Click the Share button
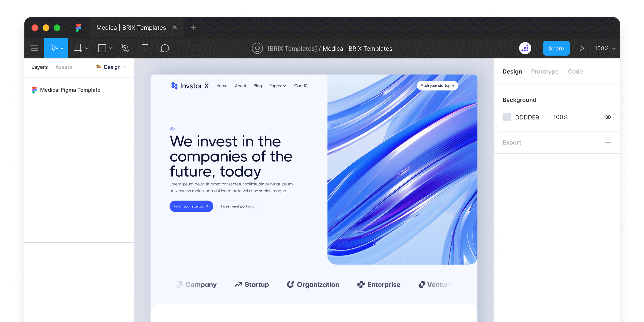644x322 pixels. point(556,48)
